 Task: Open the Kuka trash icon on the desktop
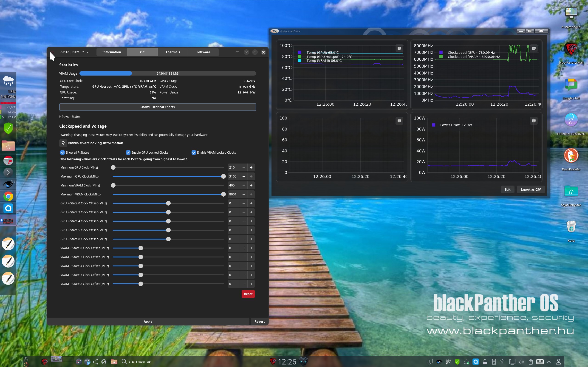pos(571,227)
